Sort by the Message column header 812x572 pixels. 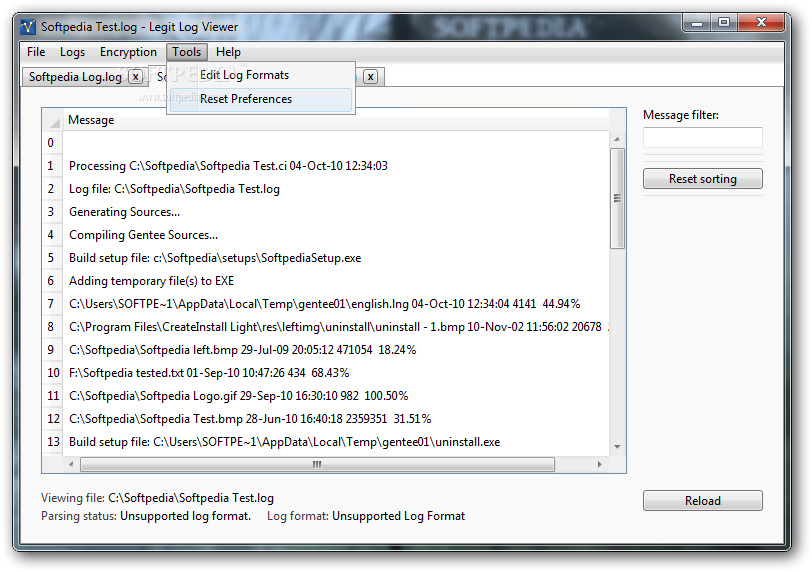(x=336, y=120)
